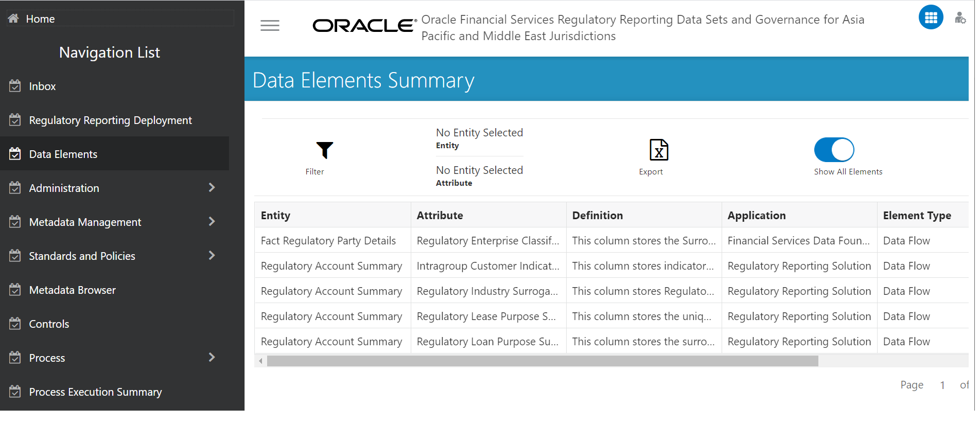Click the Oracle logo
The image size is (980, 442).
click(x=364, y=25)
